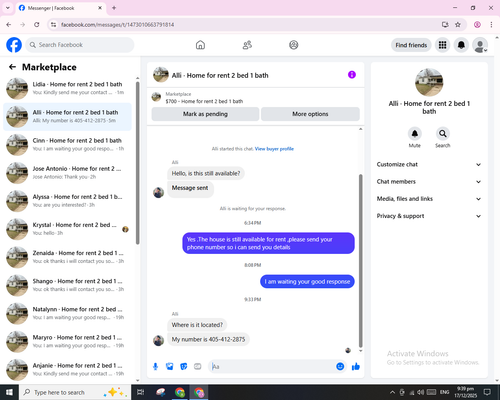Open View buyer profile link

tap(274, 149)
